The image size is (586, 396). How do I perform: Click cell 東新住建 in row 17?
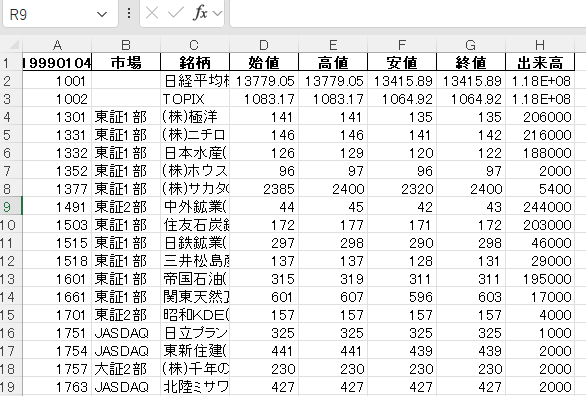(x=195, y=350)
